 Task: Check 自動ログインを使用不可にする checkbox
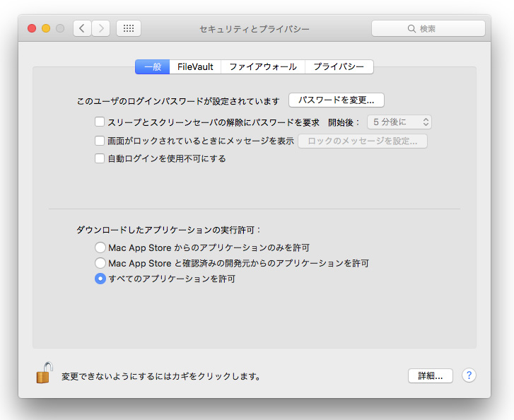tap(99, 158)
